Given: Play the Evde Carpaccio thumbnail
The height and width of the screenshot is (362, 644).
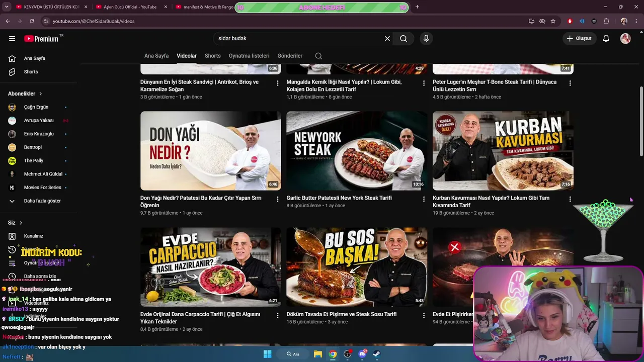Looking at the screenshot, I should tap(211, 267).
